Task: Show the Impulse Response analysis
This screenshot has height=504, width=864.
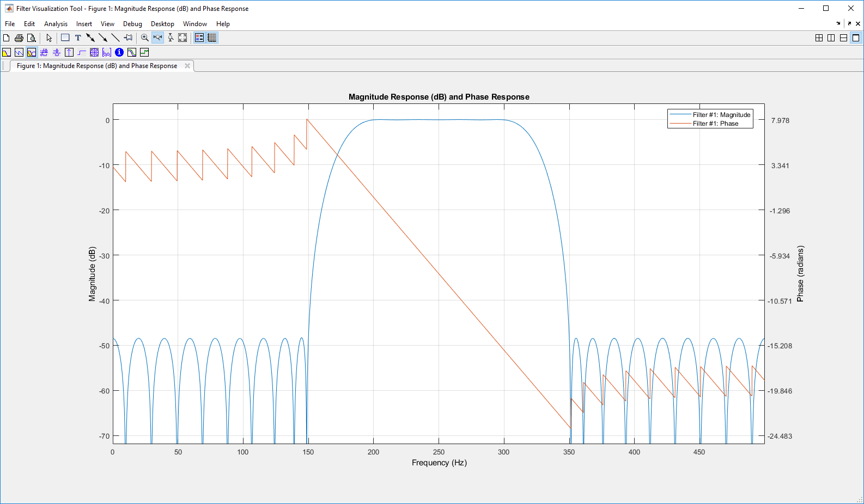Action: (69, 52)
